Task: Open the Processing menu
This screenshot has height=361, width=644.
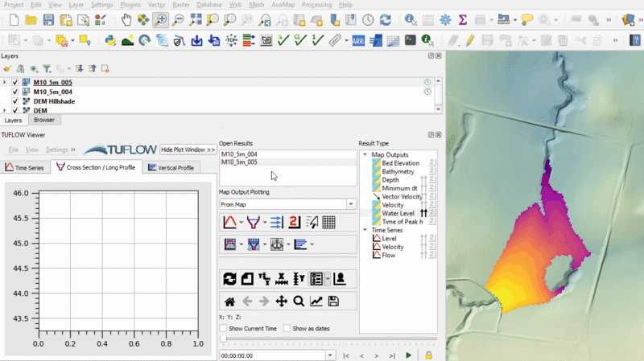Action: [316, 5]
